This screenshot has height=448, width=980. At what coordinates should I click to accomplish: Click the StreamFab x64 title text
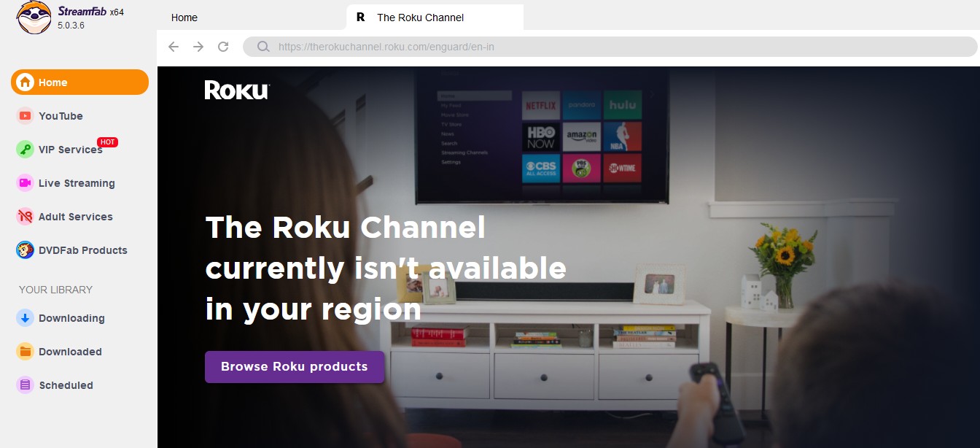click(91, 12)
